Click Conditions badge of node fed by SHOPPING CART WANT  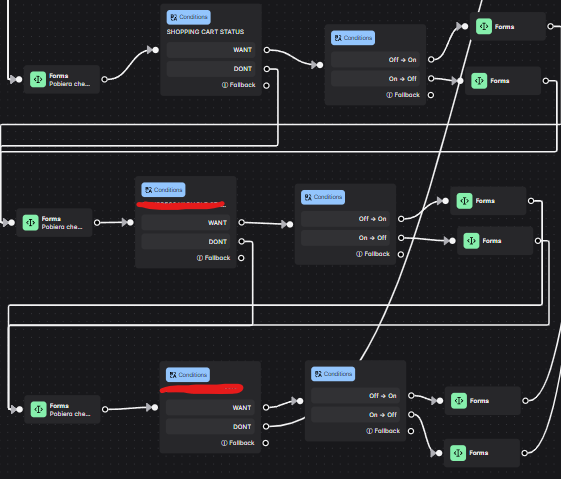[x=353, y=38]
